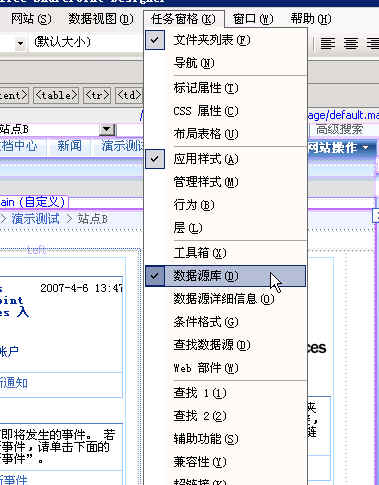Open the 工具箱(X) pane
The width and height of the screenshot is (379, 485).
(x=226, y=253)
